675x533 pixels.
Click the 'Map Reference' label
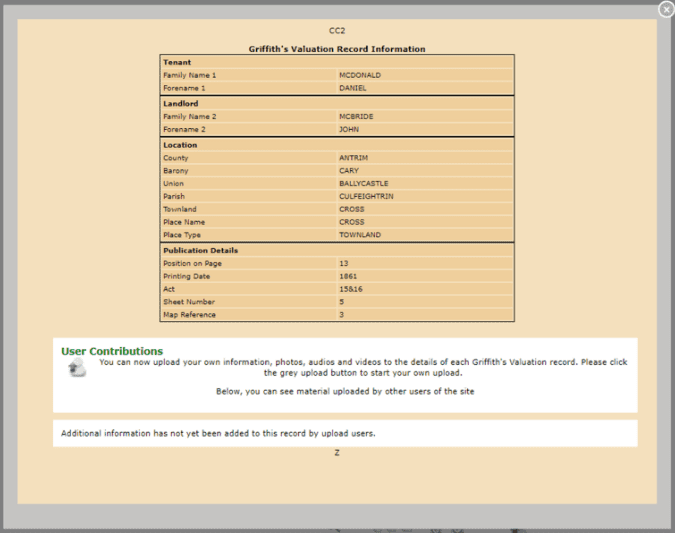click(189, 315)
